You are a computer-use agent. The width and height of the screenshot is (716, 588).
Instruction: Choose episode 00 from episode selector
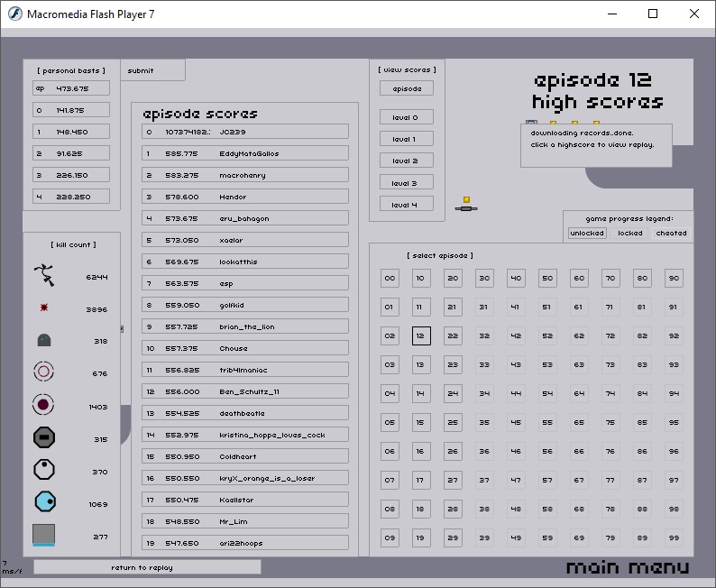390,279
